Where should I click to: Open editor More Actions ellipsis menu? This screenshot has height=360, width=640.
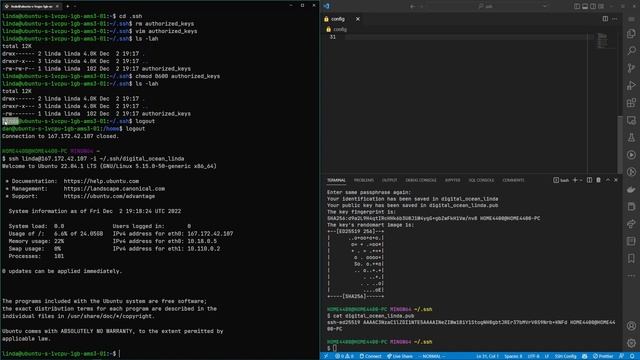click(615, 19)
